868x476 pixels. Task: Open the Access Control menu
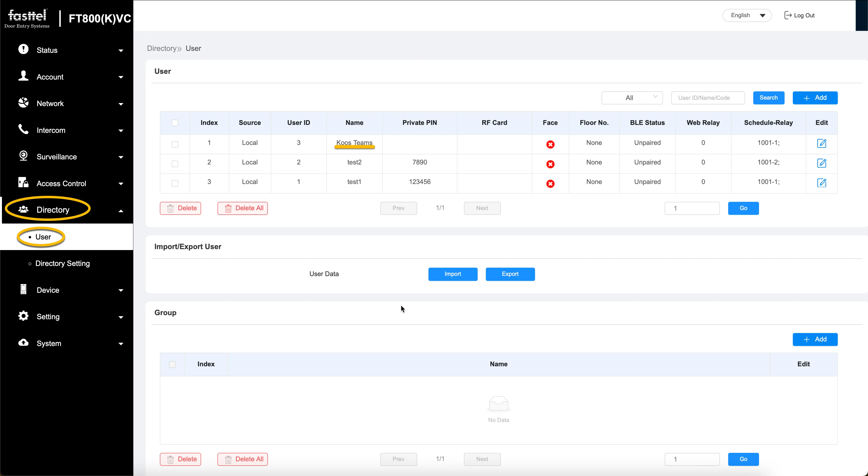coord(67,184)
